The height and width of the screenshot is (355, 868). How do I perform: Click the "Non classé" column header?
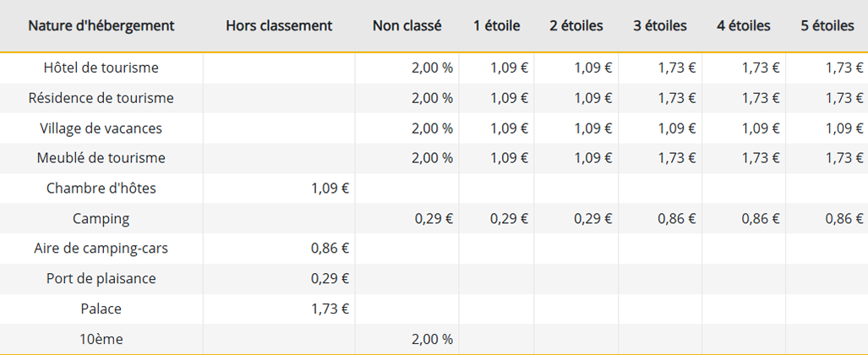(x=407, y=25)
